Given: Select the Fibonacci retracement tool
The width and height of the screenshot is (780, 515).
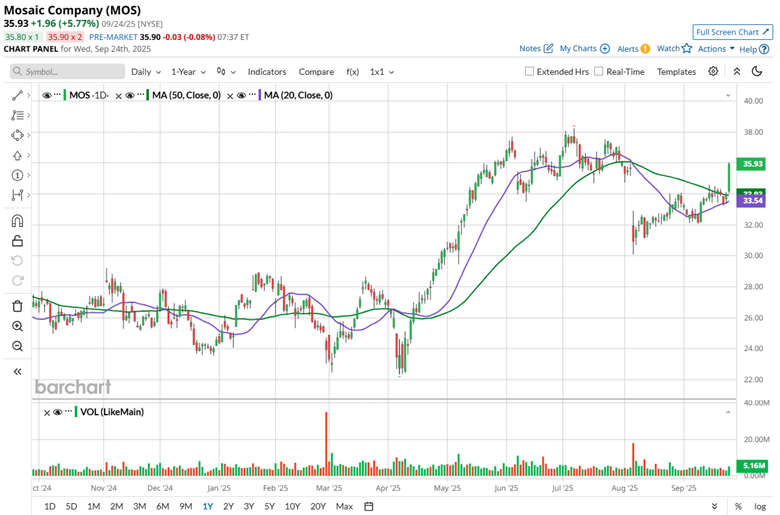Looking at the screenshot, I should tap(17, 115).
